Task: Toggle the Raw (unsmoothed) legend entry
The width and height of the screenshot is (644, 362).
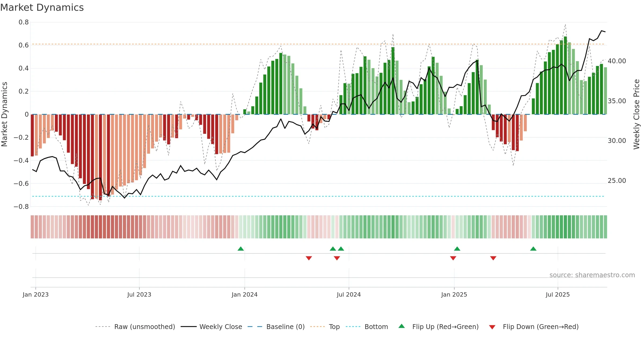Action: (135, 327)
